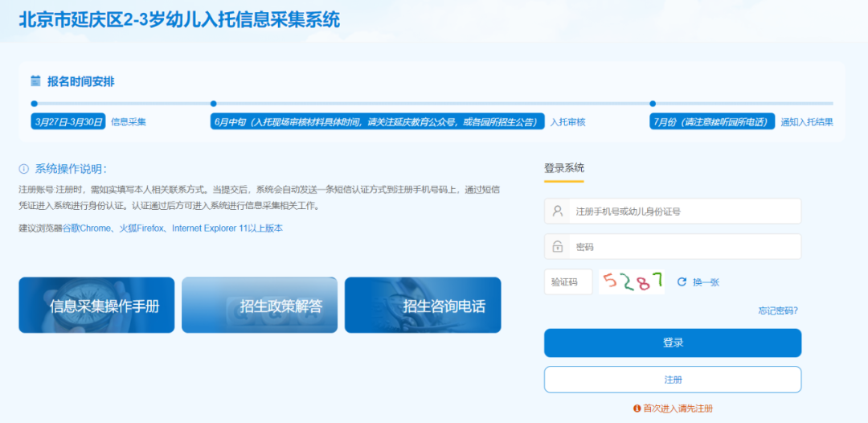Select the timeline dot above 7月份
The height and width of the screenshot is (423, 868).
coord(653,104)
